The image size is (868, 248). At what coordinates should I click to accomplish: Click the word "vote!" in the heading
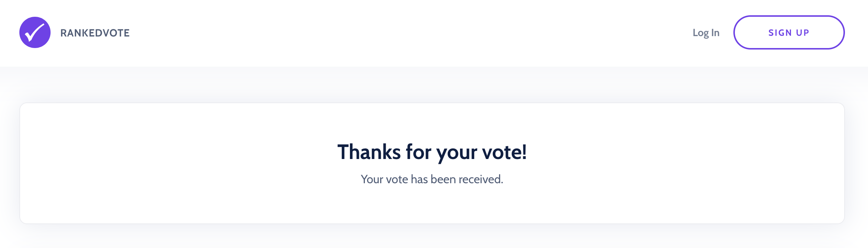tap(504, 152)
